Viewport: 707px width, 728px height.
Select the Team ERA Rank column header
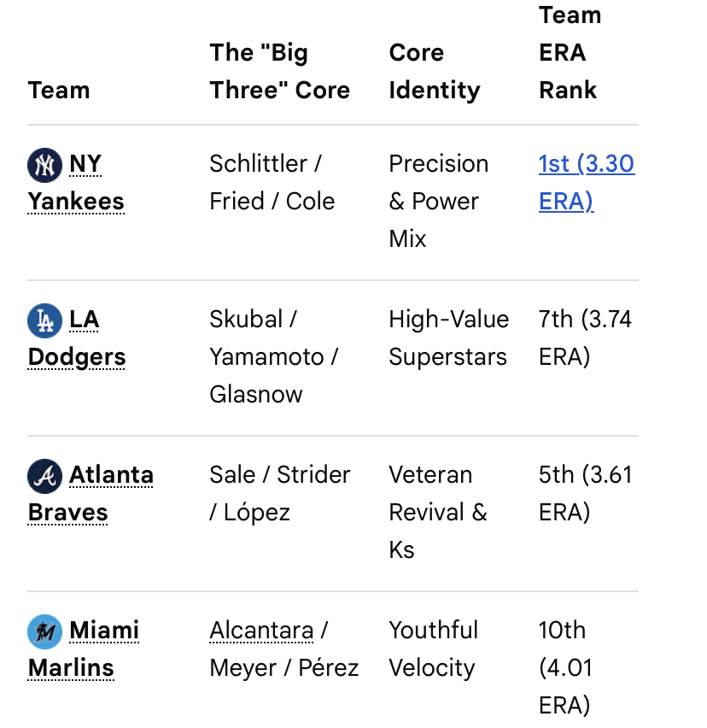(x=570, y=52)
